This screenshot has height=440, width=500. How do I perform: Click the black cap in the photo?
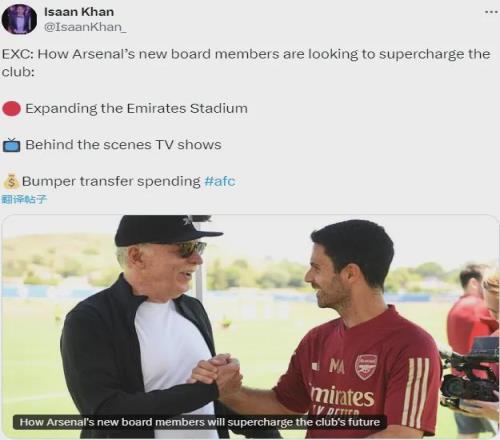pyautogui.click(x=166, y=230)
